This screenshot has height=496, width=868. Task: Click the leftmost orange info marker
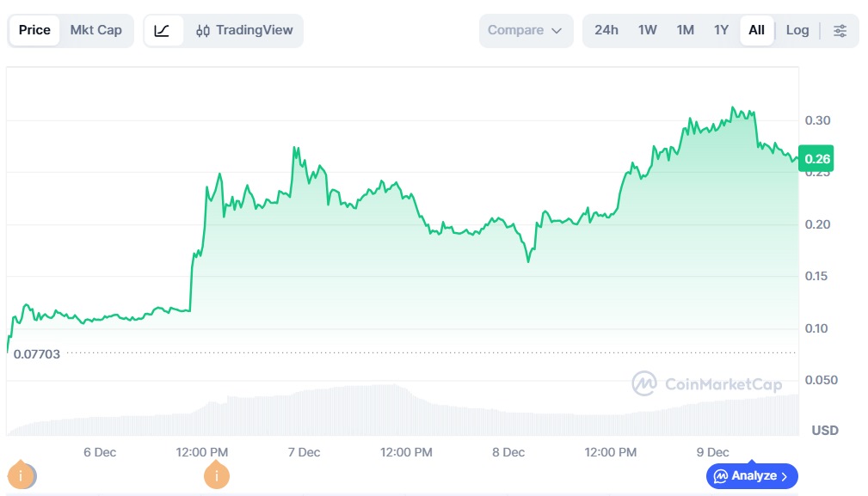(22, 474)
